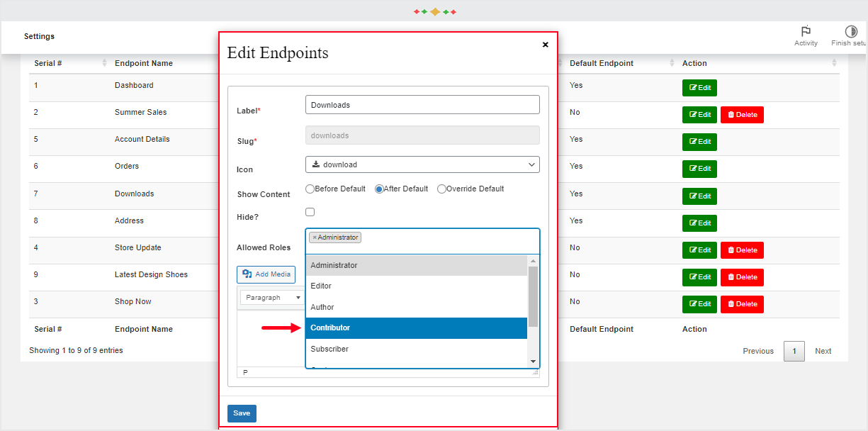Click the Activity flag icon

point(806,32)
